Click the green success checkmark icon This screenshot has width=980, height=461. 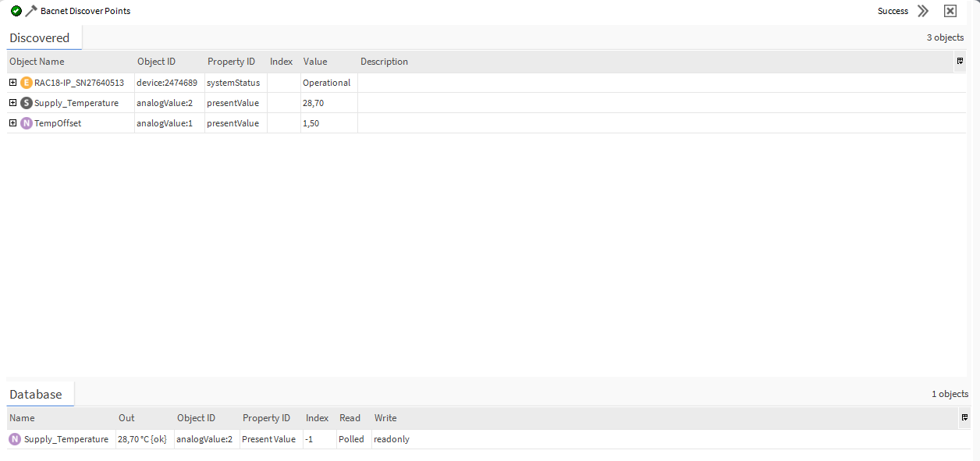tap(16, 11)
